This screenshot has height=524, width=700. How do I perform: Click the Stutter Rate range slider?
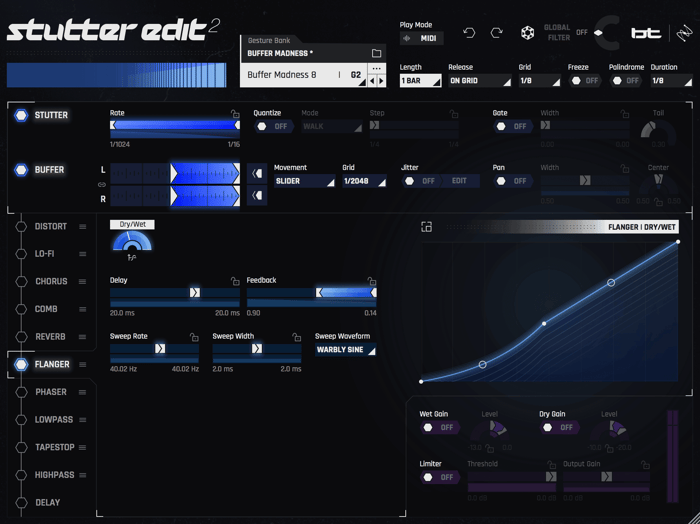175,125
